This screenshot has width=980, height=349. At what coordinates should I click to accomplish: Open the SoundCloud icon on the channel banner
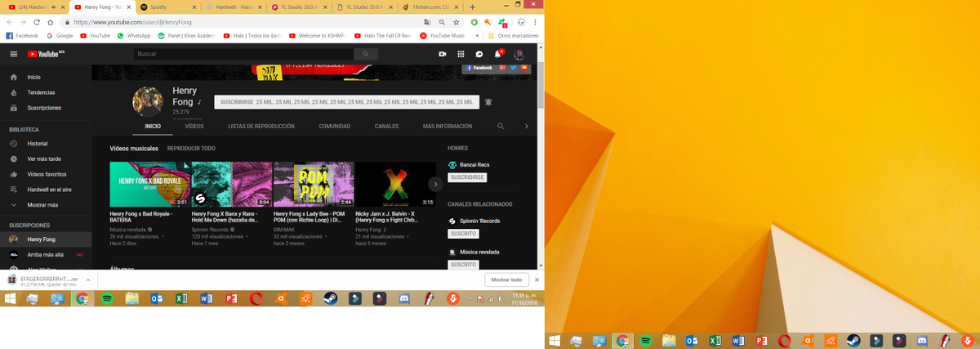[523, 68]
